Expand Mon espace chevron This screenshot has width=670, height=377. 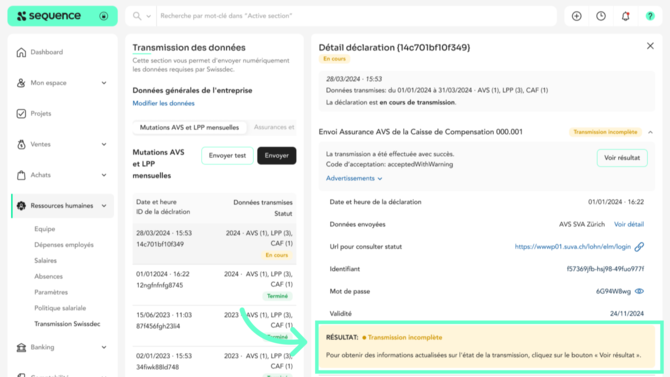coord(104,83)
